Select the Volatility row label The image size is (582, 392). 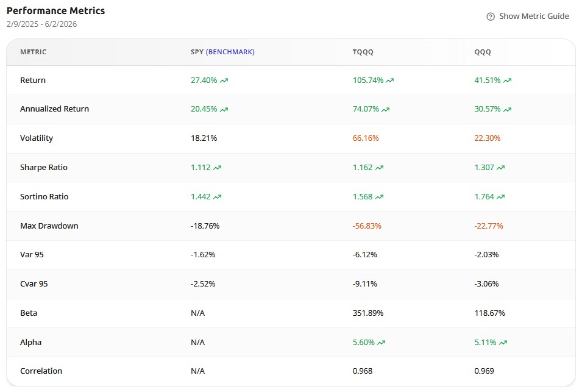tap(37, 138)
